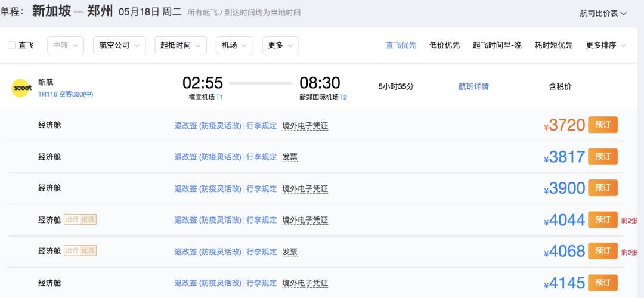Book the ¥4044 fare with 2 left
The height and width of the screenshot is (298, 644).
coord(602,219)
